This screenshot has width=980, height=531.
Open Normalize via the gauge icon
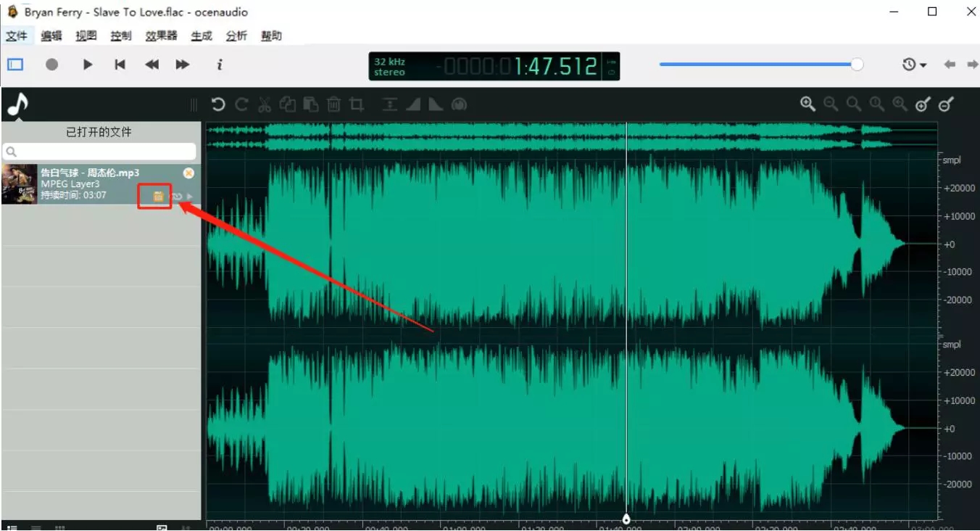click(459, 104)
